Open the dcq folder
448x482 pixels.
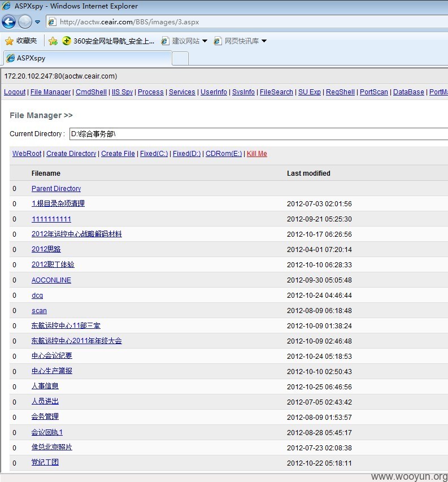(37, 296)
